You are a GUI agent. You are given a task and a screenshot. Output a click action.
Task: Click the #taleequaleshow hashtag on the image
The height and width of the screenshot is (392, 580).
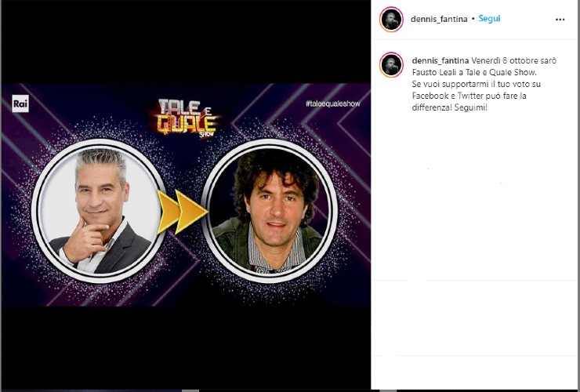click(333, 103)
